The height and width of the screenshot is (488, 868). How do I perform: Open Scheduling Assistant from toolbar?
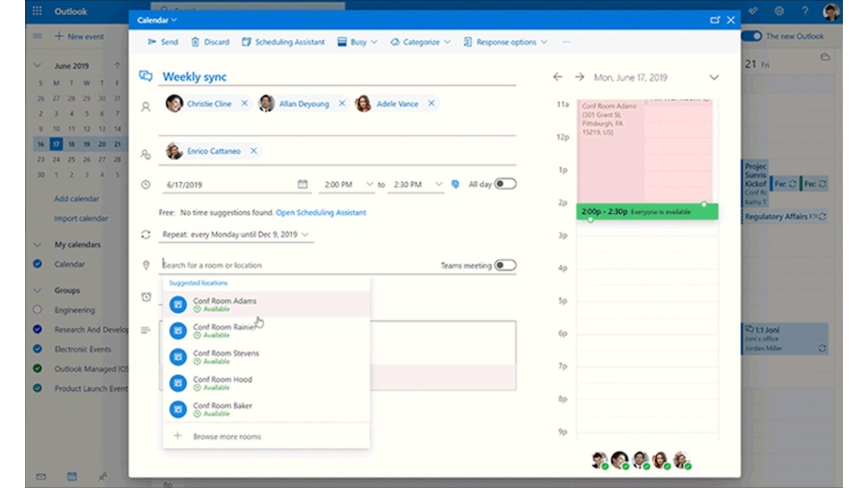tap(283, 42)
